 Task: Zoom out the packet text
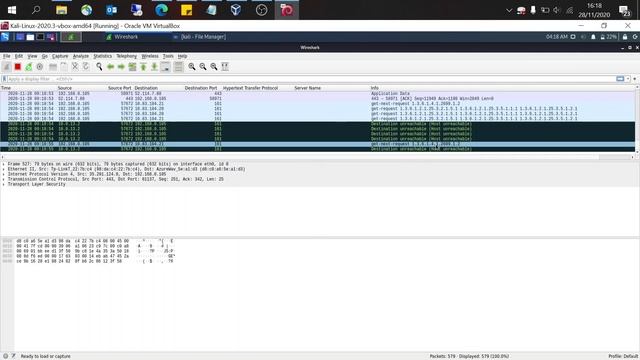[203, 67]
